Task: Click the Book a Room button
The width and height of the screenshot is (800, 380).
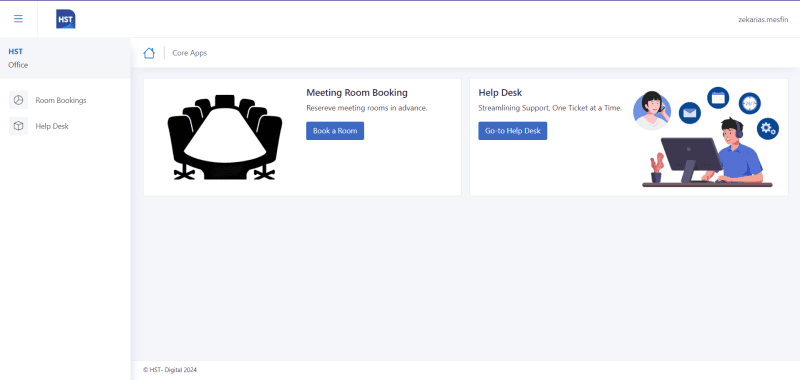Action: point(335,131)
